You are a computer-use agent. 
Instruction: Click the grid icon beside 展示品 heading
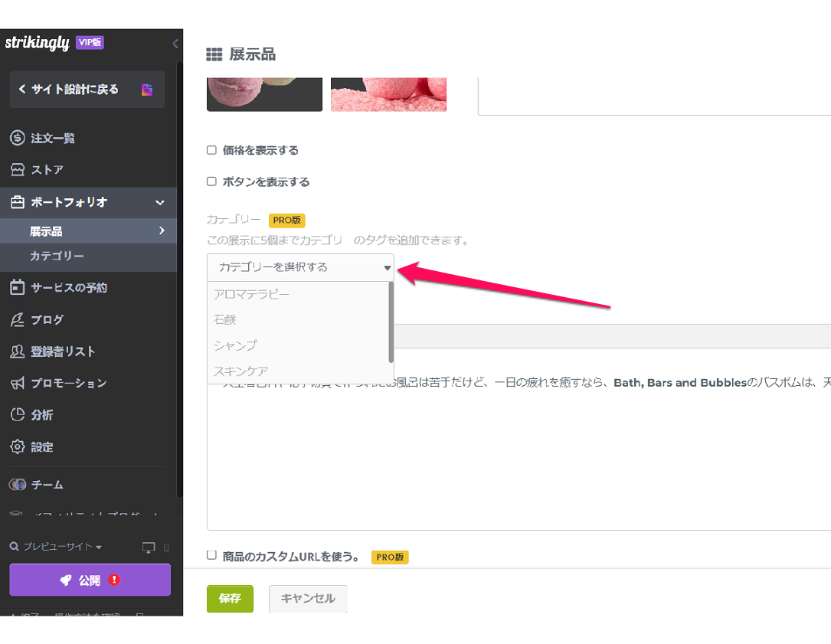214,54
